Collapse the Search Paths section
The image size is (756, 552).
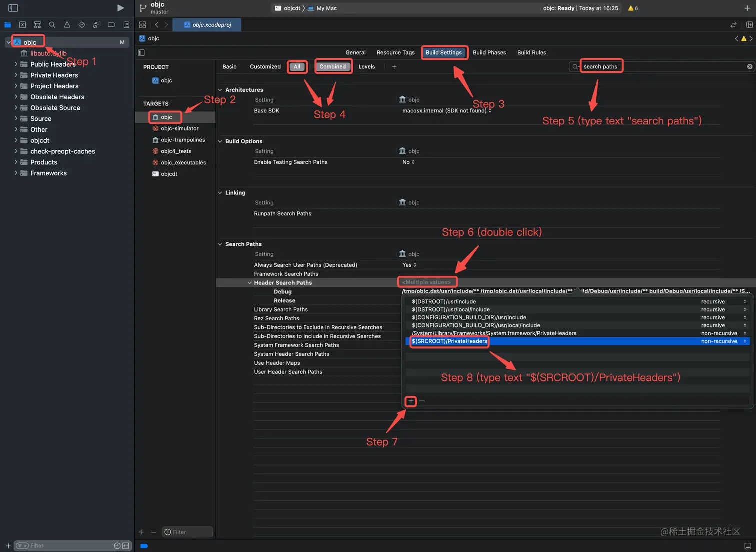(220, 244)
